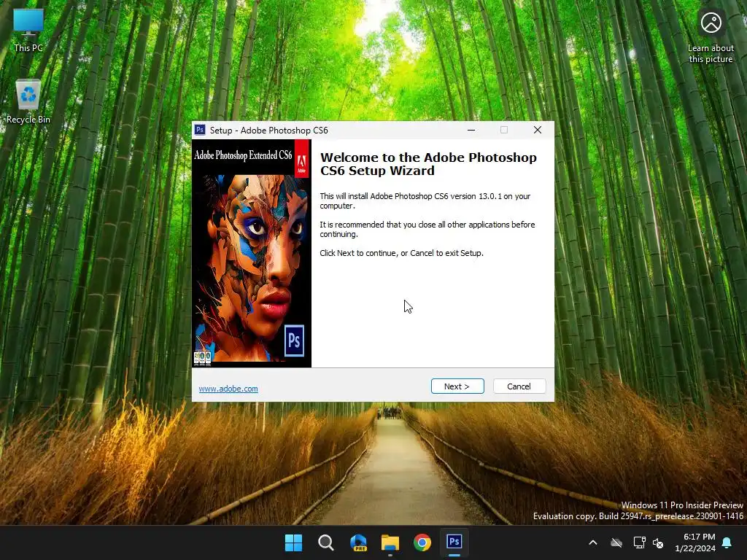Click the 'Welcome to the Adobe Photoshop CS6 Setup Wizard' heading
The image size is (747, 560).
click(x=428, y=164)
